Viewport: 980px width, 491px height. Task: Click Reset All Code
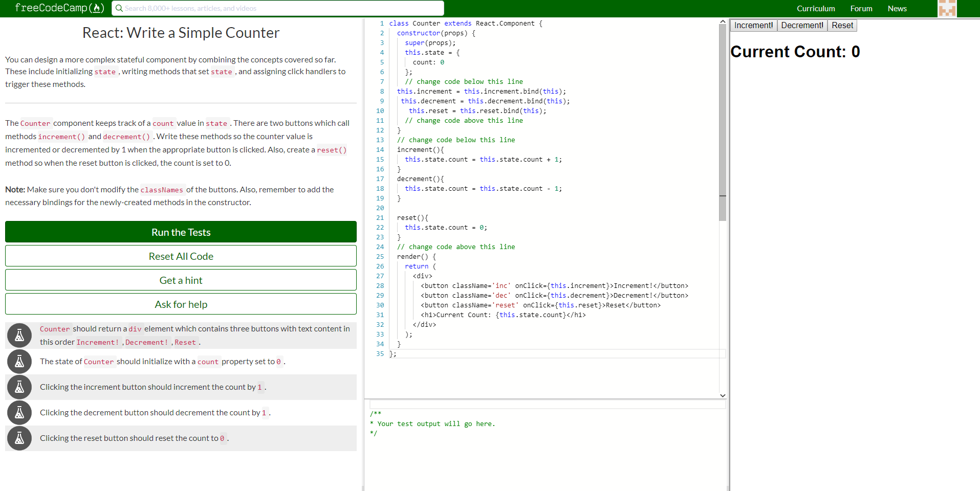coord(181,256)
